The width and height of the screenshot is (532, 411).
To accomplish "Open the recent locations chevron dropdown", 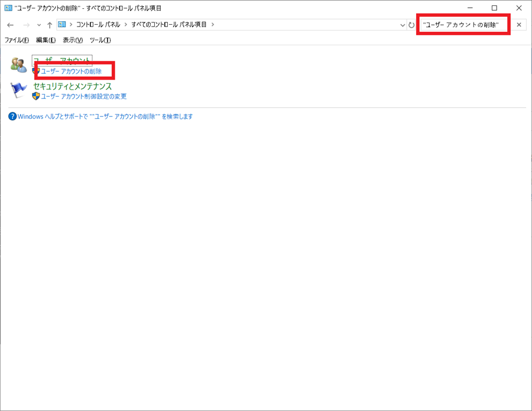I will 38,24.
